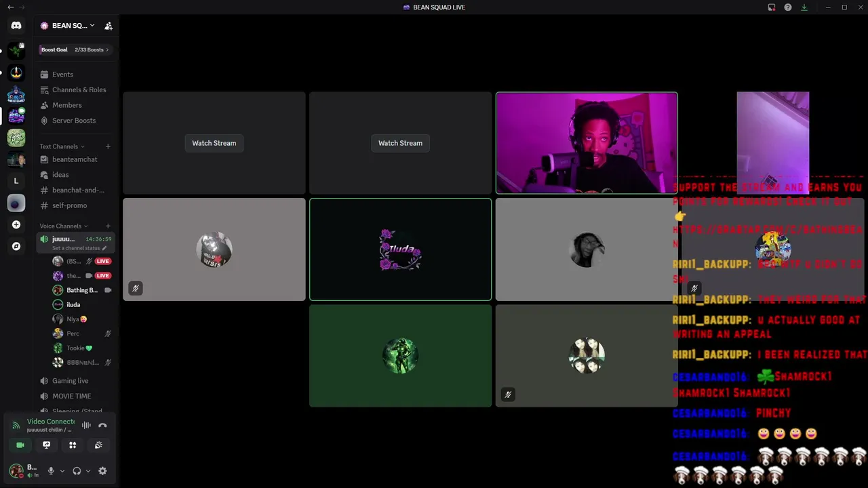Image resolution: width=868 pixels, height=488 pixels.
Task: Focus the iluda participant tile
Action: (x=400, y=249)
